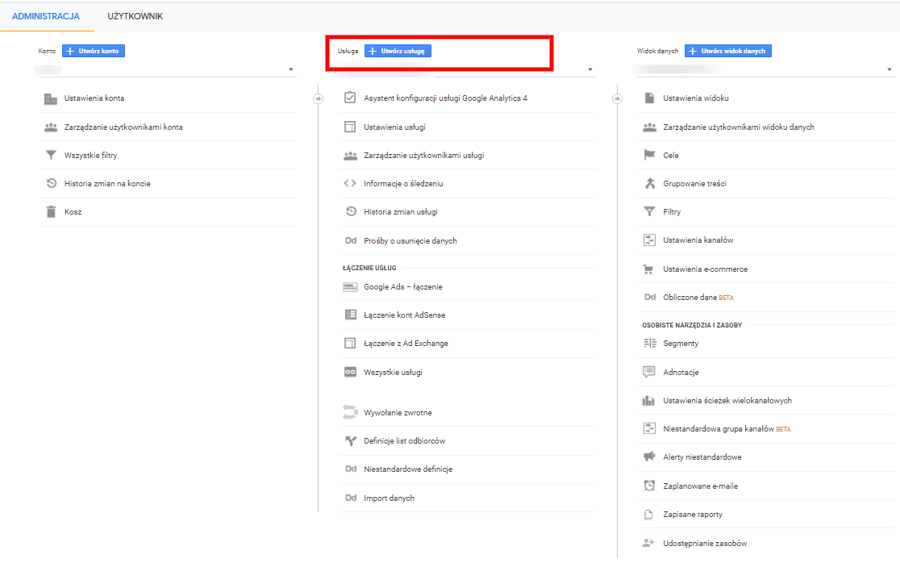Viewport: 900px width, 588px height.
Task: Click the AdSense linking icon
Action: tap(350, 315)
